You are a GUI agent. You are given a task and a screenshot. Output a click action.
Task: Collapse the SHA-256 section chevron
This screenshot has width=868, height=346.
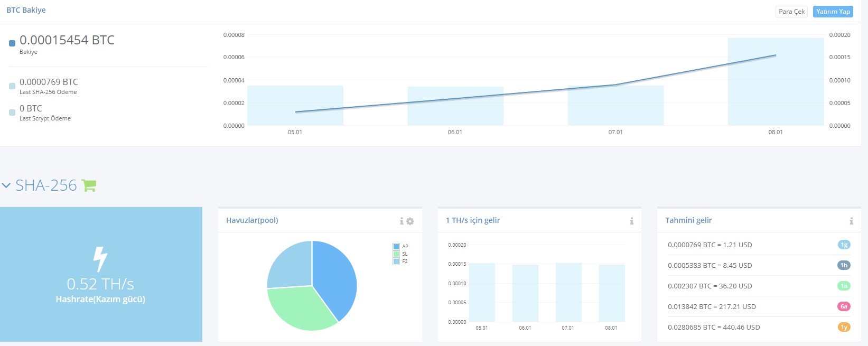[x=6, y=186]
